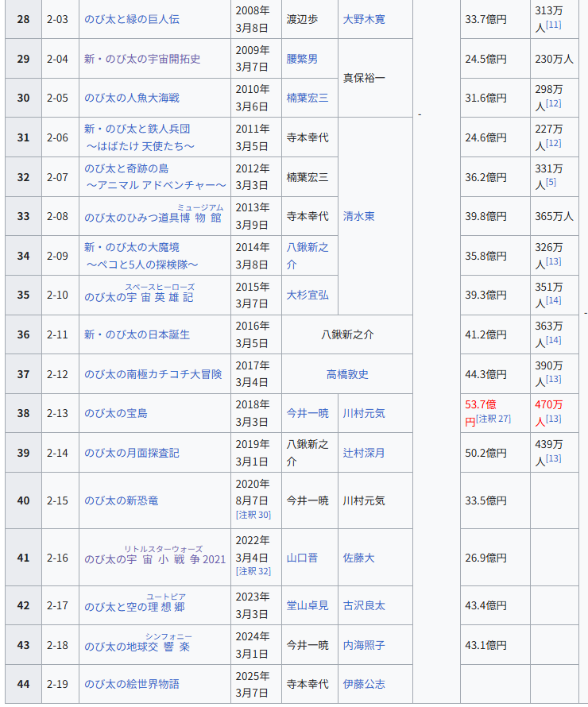Open the 注釈 27 note beside 53.7億円
Image resolution: width=588 pixels, height=707 pixels.
point(493,419)
